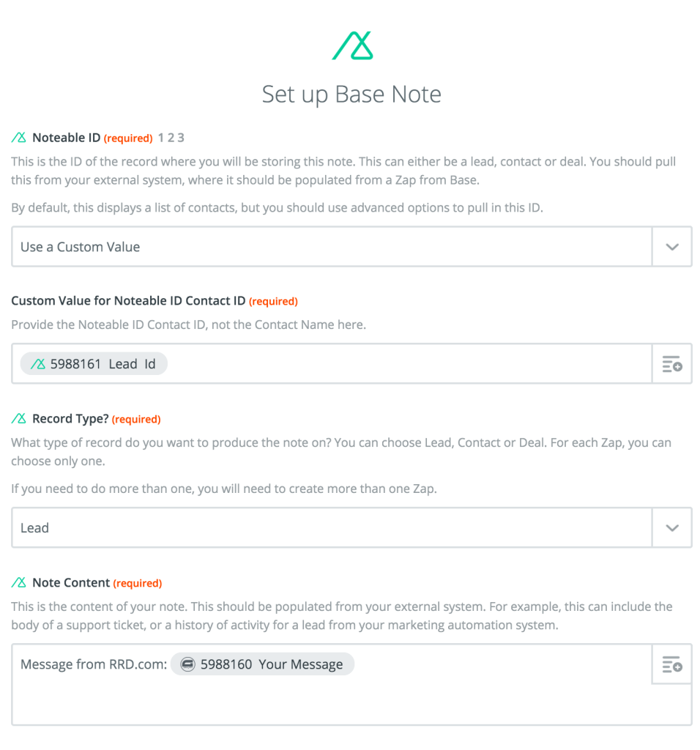Click the 'Message from RRD.com:' text
The width and height of the screenshot is (700, 750).
coord(94,664)
